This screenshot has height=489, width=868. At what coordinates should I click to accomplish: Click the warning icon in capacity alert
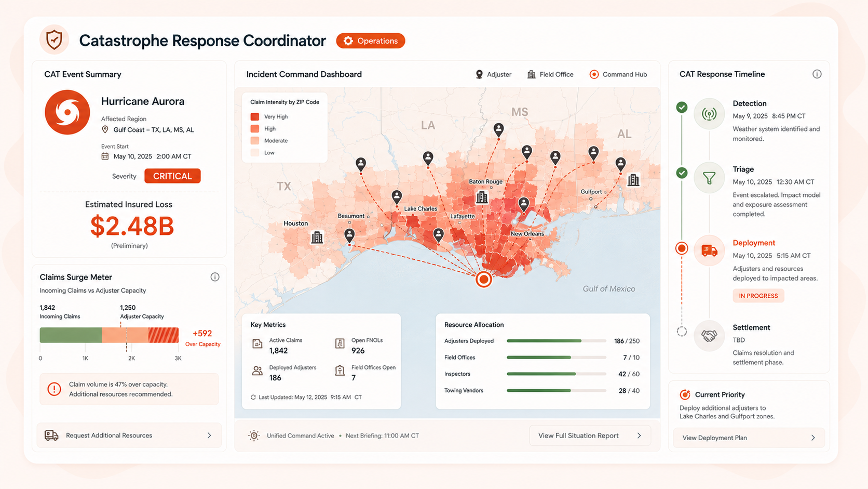coord(54,389)
